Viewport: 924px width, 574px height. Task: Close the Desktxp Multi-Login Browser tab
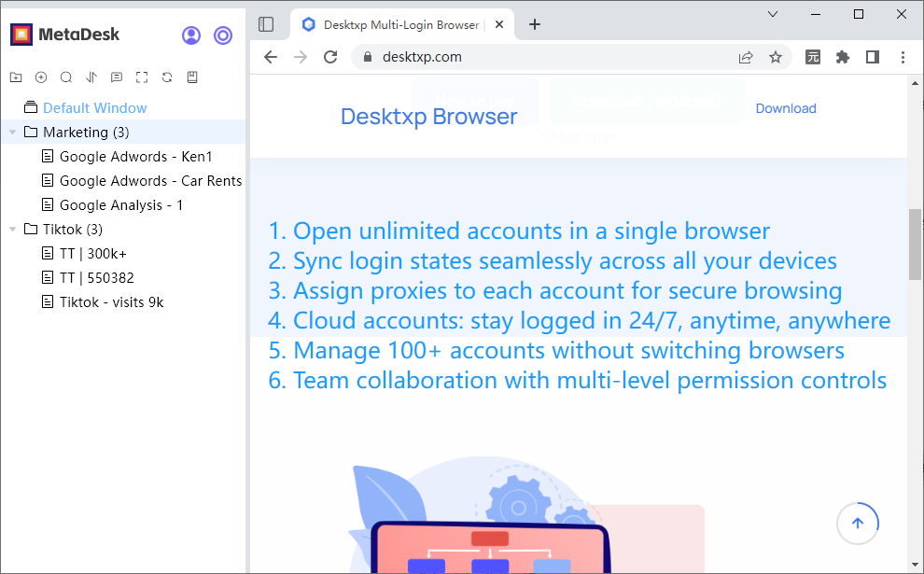pos(499,25)
